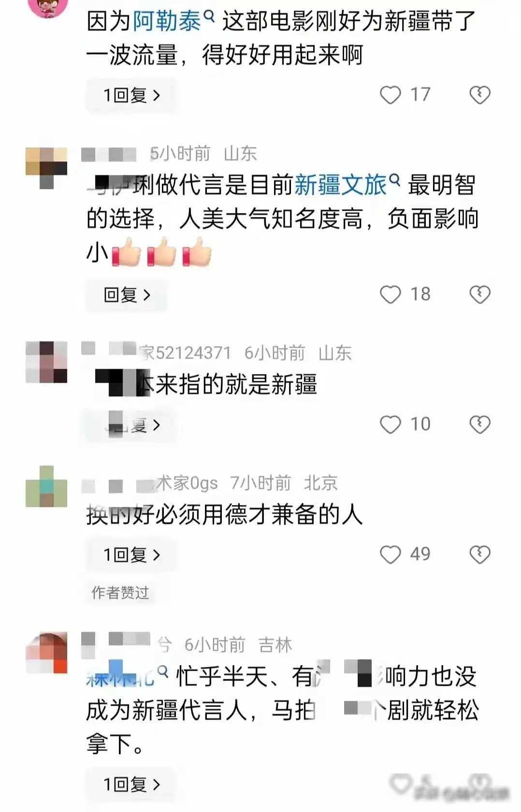Screen dimensions: 521x812
Task: Tap broken heart on 新疆文旅 comment
Action: pos(479,294)
